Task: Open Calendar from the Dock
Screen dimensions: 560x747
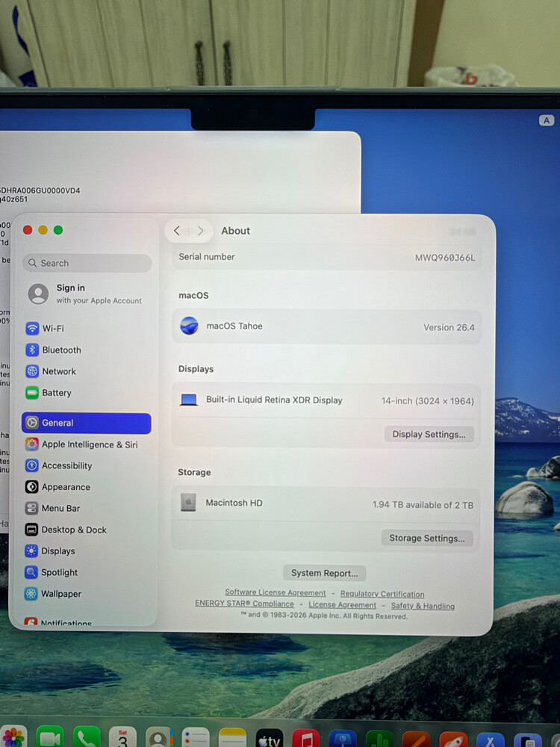Action: [x=122, y=737]
